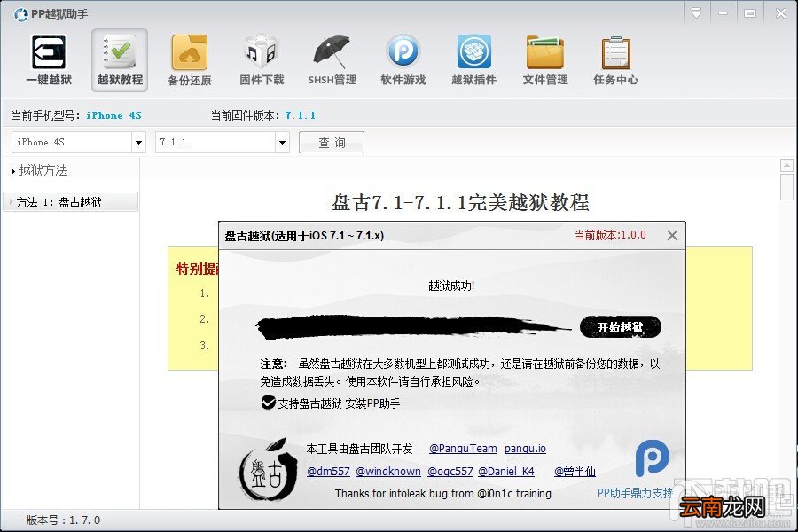Close the 盘古越狱 dialog
Image resolution: width=798 pixels, height=532 pixels.
pyautogui.click(x=672, y=235)
